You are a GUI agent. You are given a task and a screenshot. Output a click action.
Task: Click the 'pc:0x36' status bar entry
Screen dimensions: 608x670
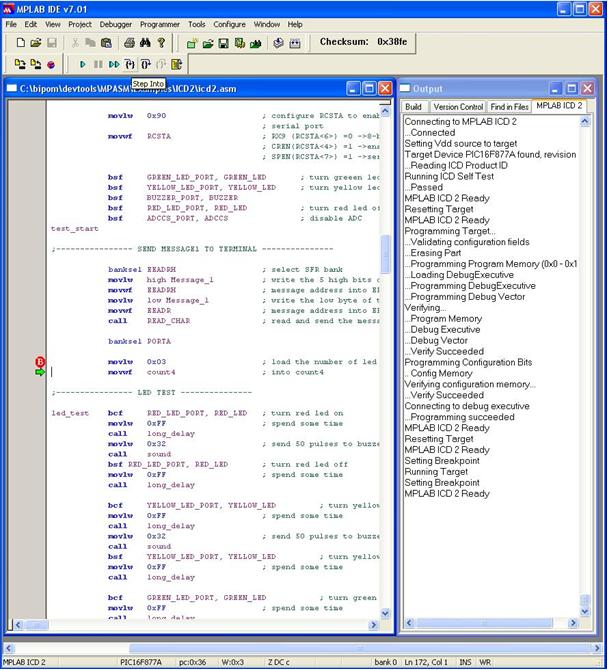coord(192,662)
